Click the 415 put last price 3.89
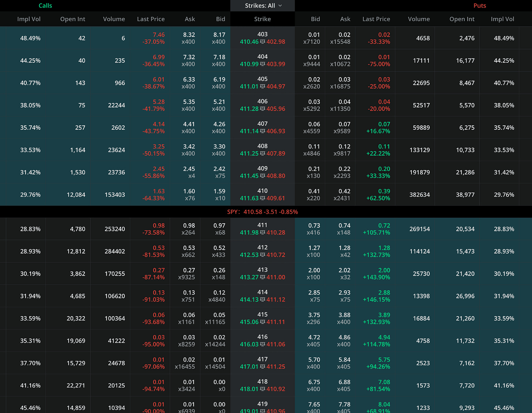The image size is (532, 413). [x=384, y=315]
